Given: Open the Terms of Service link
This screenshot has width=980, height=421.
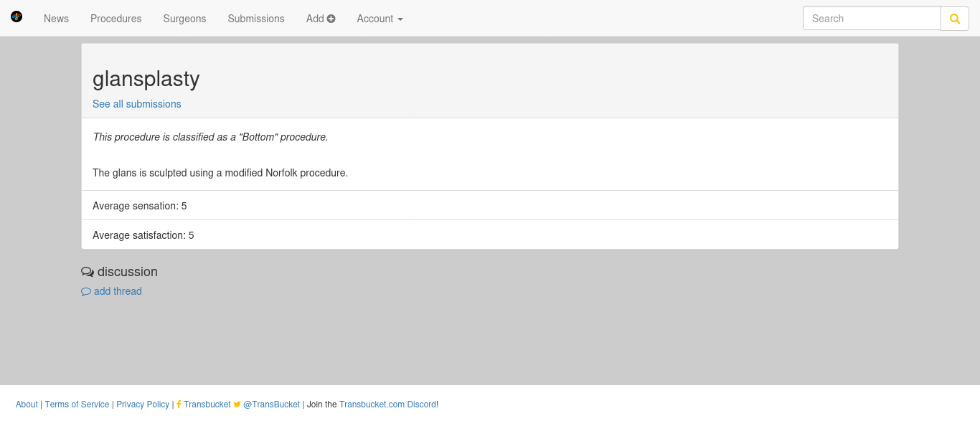Looking at the screenshot, I should 77,405.
